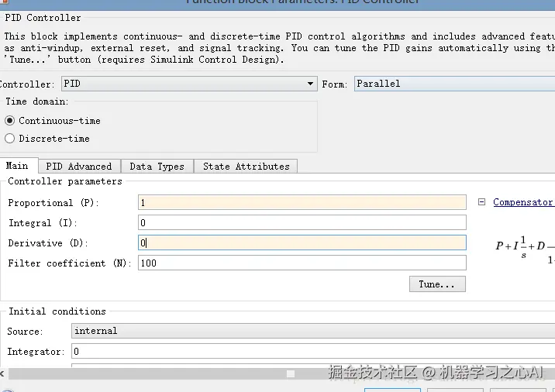Click the Controller parameters group label
This screenshot has height=392, width=555.
click(65, 181)
